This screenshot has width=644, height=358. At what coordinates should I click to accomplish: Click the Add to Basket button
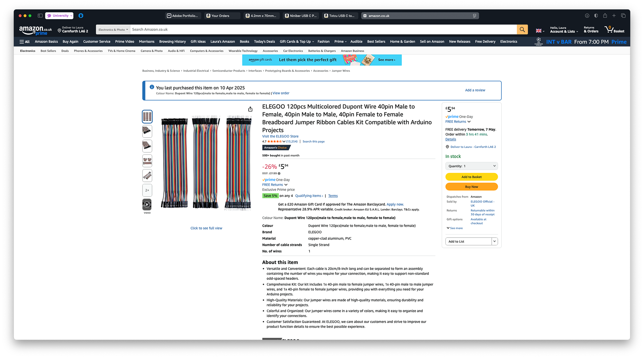click(471, 177)
